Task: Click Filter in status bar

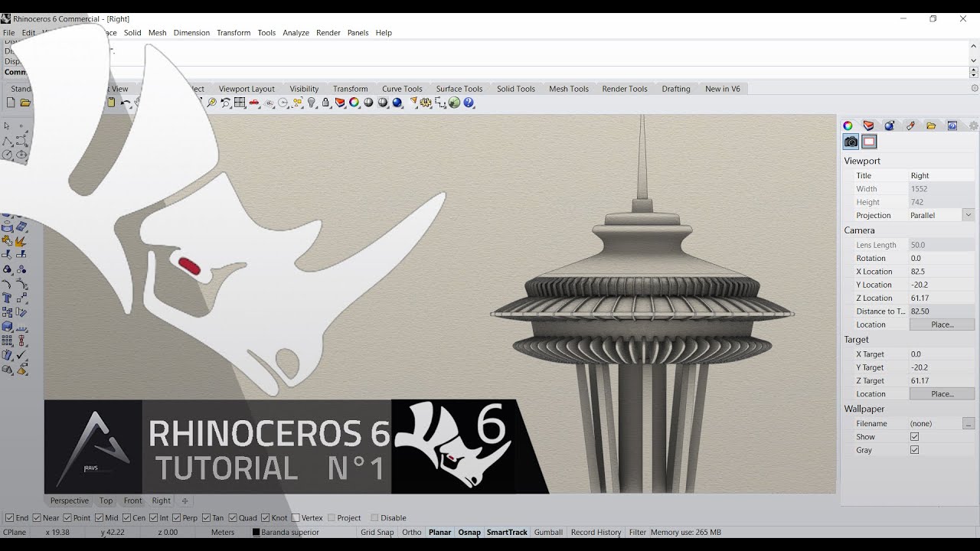Action: [x=638, y=532]
